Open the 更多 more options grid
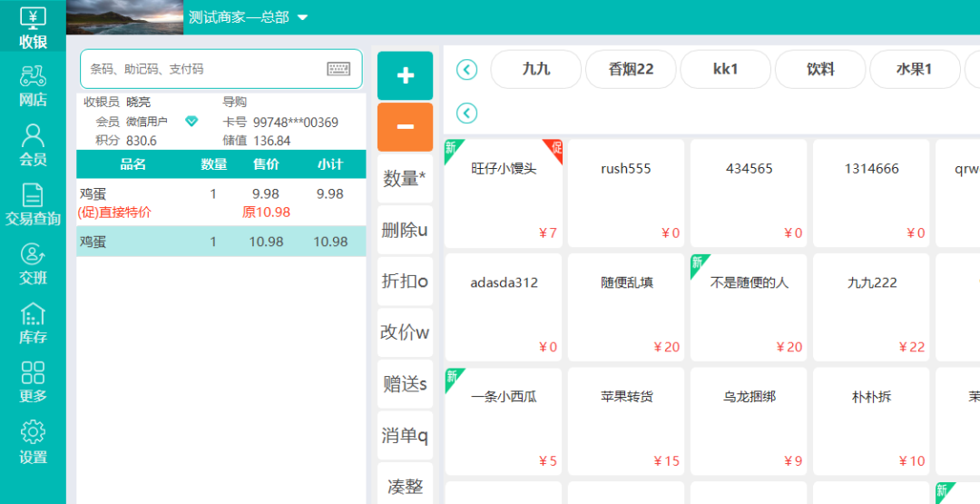The width and height of the screenshot is (980, 504). click(x=33, y=382)
